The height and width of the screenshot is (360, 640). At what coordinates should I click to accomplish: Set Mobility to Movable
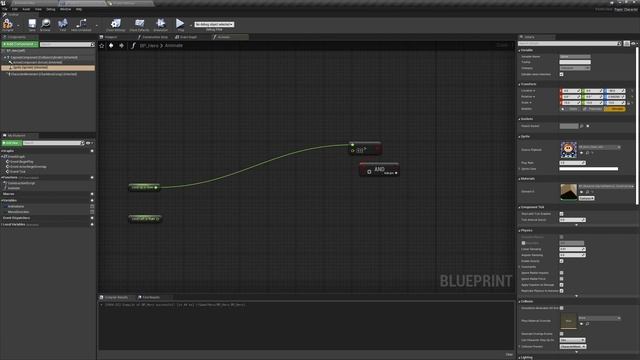click(615, 109)
